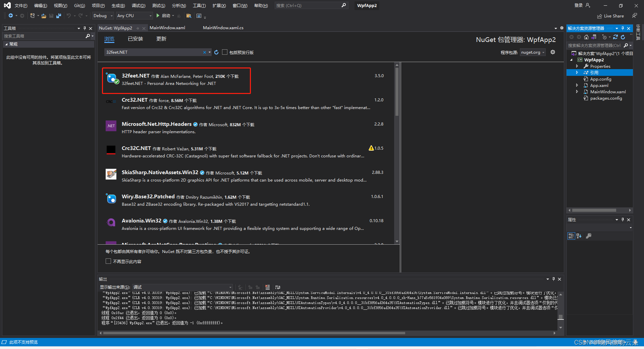
Task: Open the 扩展(X) extensions menu
Action: pyautogui.click(x=219, y=6)
